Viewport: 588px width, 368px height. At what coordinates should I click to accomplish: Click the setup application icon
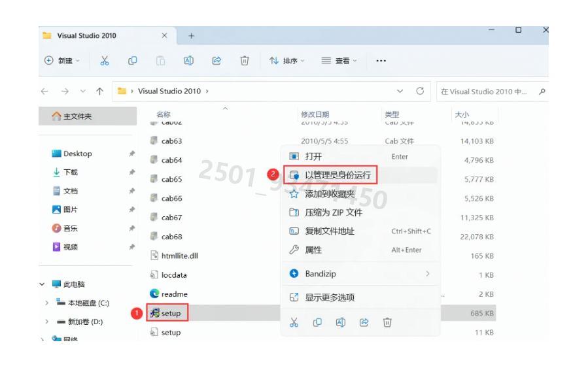(x=154, y=312)
